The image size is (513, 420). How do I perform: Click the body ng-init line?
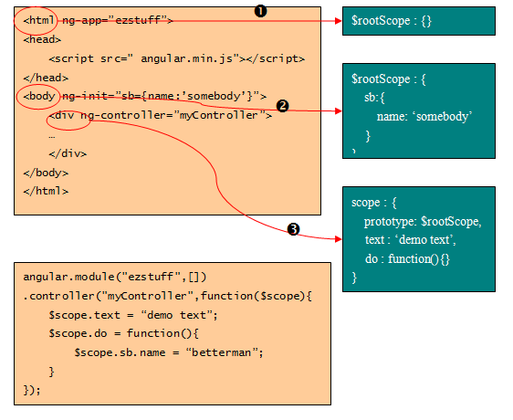point(144,96)
